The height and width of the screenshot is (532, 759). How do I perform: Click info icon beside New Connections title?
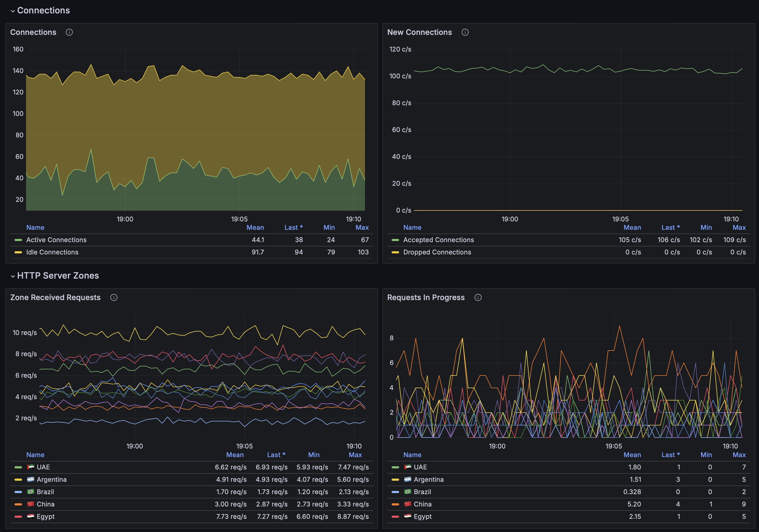coord(465,32)
